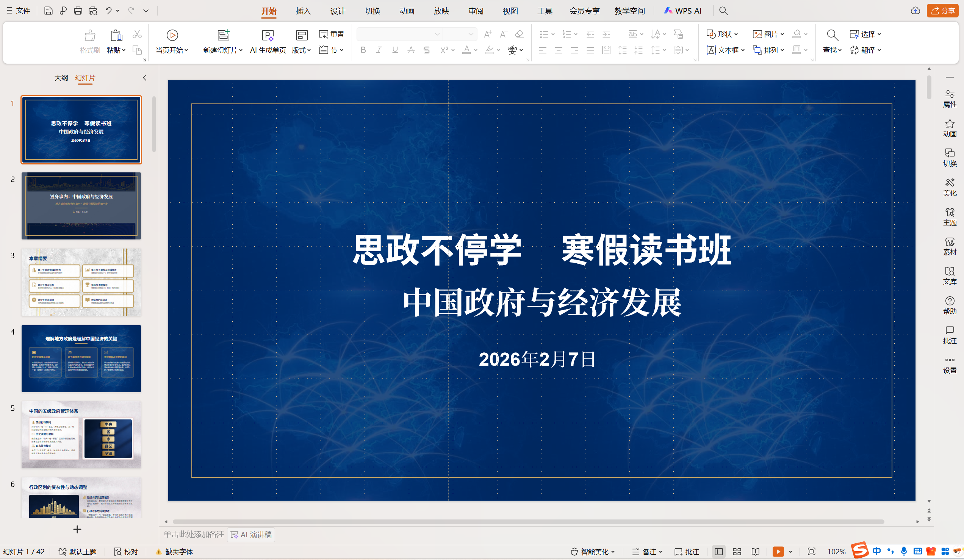Click the AI speaker notes button

click(x=251, y=534)
